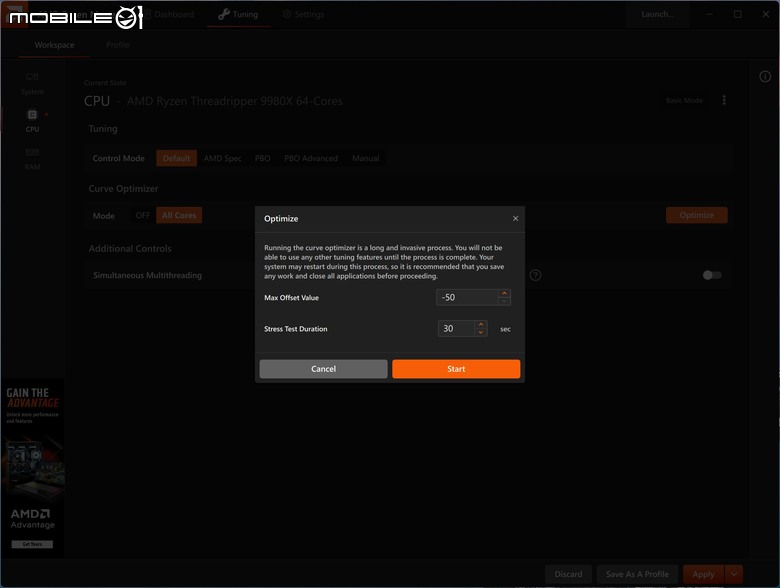Open the System sidebar section
This screenshot has height=588, width=780.
click(32, 84)
